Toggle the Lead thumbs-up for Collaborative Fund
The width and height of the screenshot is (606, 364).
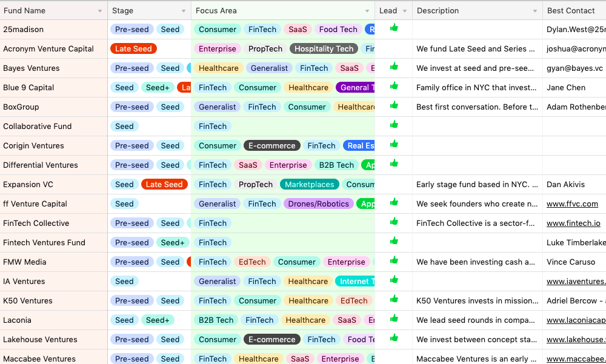point(394,124)
